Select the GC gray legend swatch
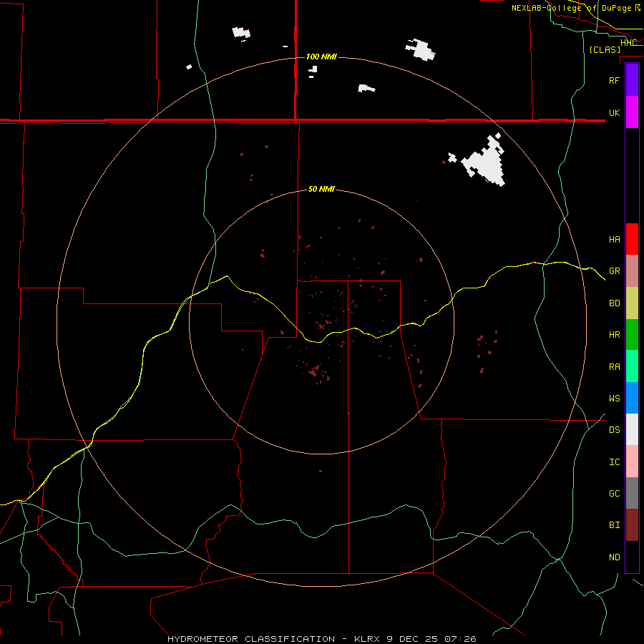Viewport: 644px width, 644px height. 632,493
